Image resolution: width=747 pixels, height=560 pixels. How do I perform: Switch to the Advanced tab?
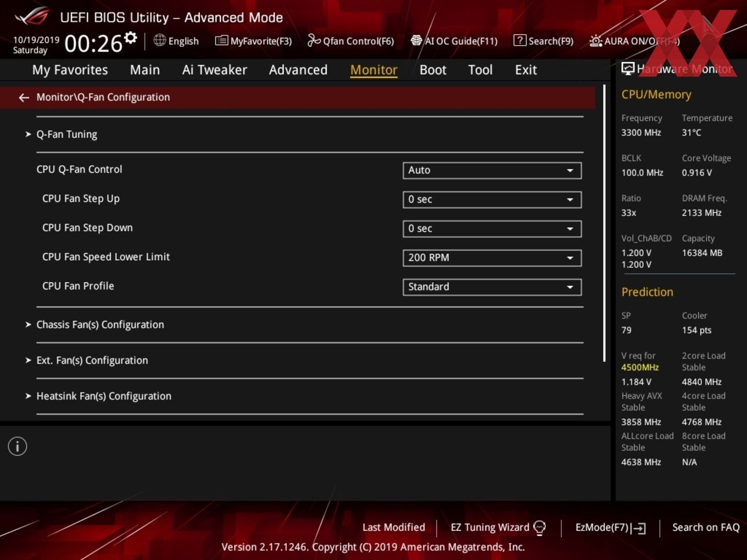298,70
